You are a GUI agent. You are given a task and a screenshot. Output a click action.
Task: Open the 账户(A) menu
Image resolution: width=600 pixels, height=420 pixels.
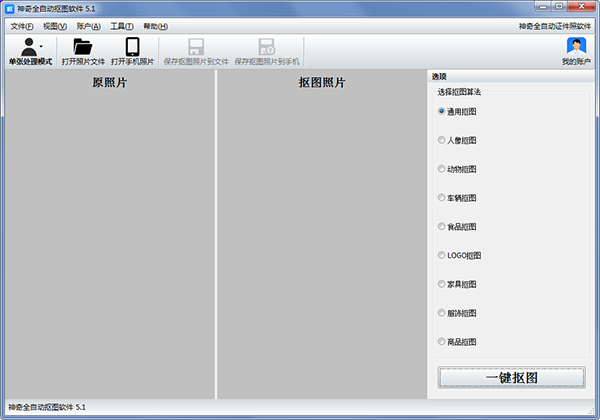[x=88, y=26]
